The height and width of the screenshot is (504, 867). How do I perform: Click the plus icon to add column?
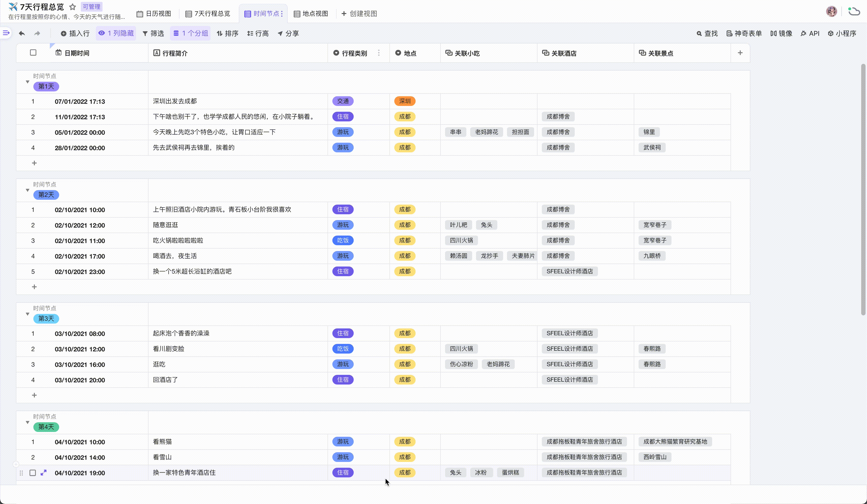click(740, 53)
